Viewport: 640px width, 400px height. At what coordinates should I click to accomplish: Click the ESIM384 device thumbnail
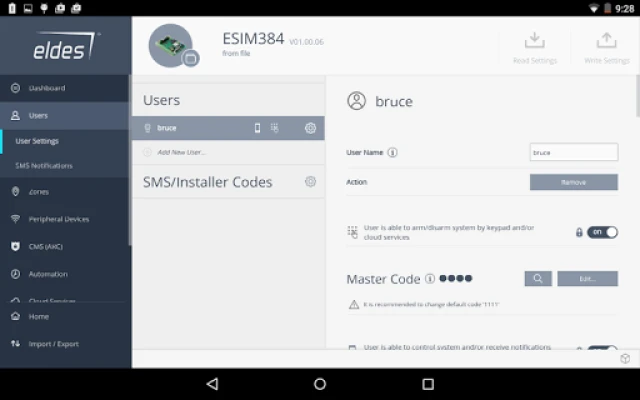(172, 45)
